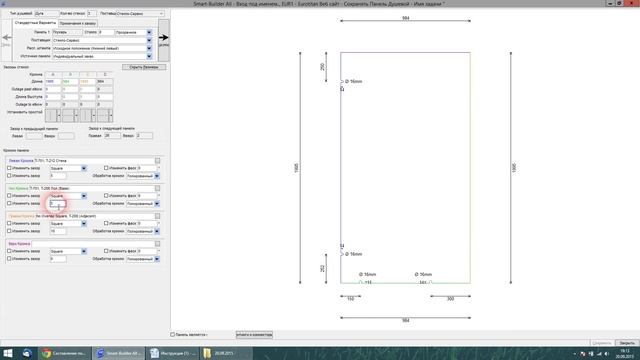The width and height of the screenshot is (640, 360).
Task: Click the Длина field for edge B
Action: tap(70, 82)
